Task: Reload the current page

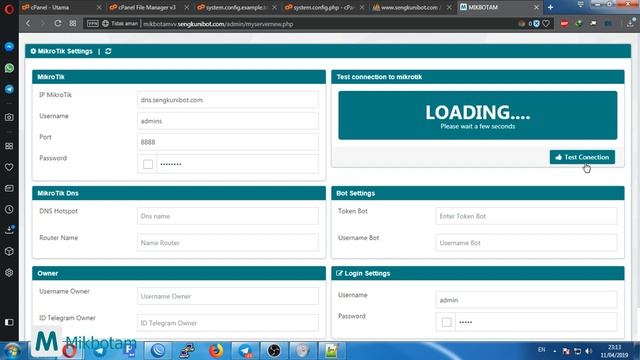Action: click(x=58, y=24)
